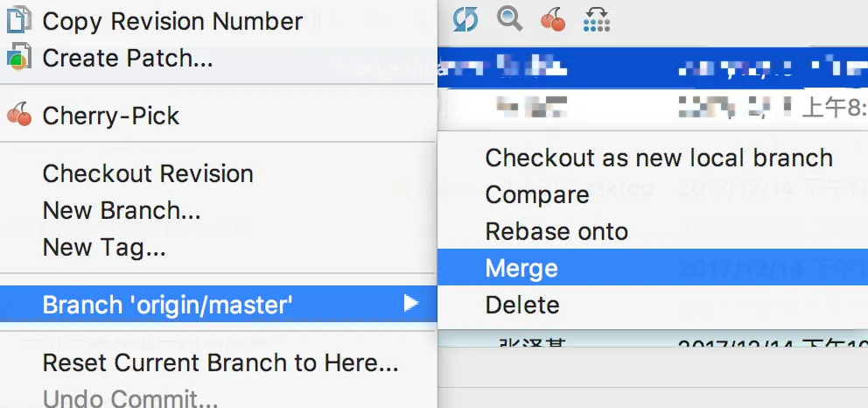This screenshot has height=408, width=868.
Task: Click the Refresh toolbar icon in log
Action: (x=465, y=18)
